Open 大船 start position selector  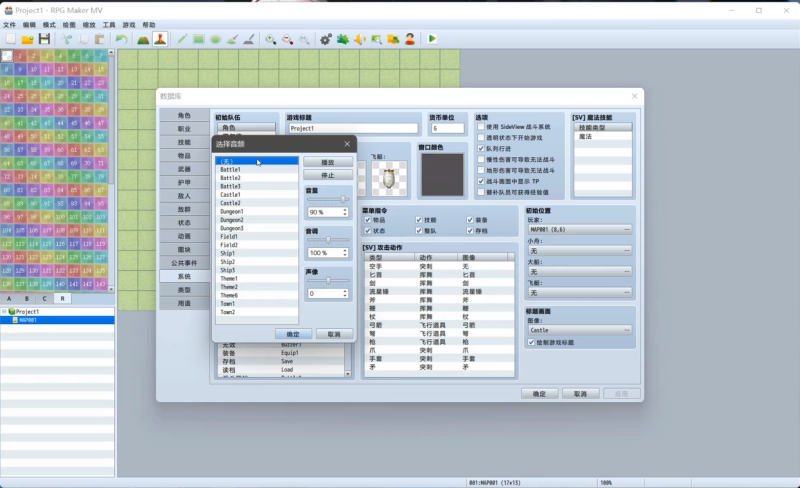click(x=580, y=272)
